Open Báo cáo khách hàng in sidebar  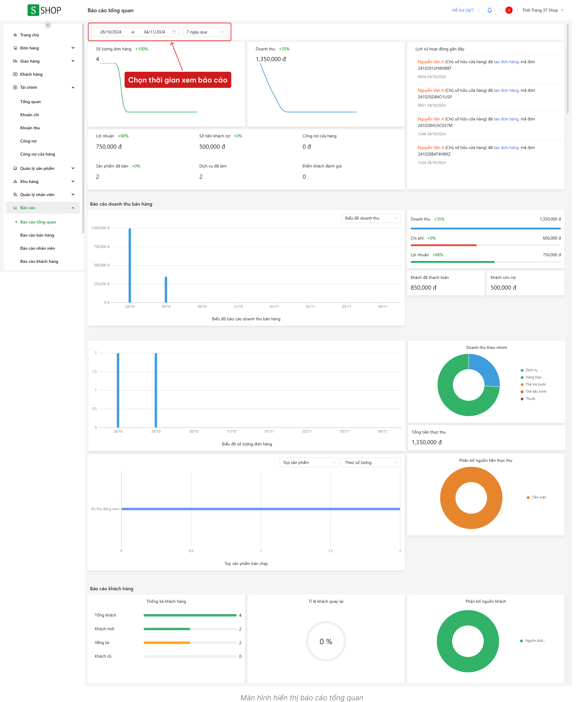39,261
